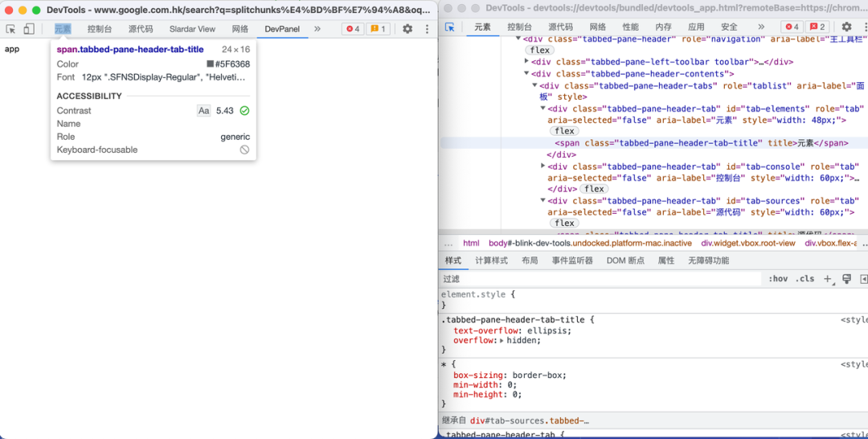The width and height of the screenshot is (868, 439).
Task: Switch to 属性 pane tab
Action: pos(666,261)
